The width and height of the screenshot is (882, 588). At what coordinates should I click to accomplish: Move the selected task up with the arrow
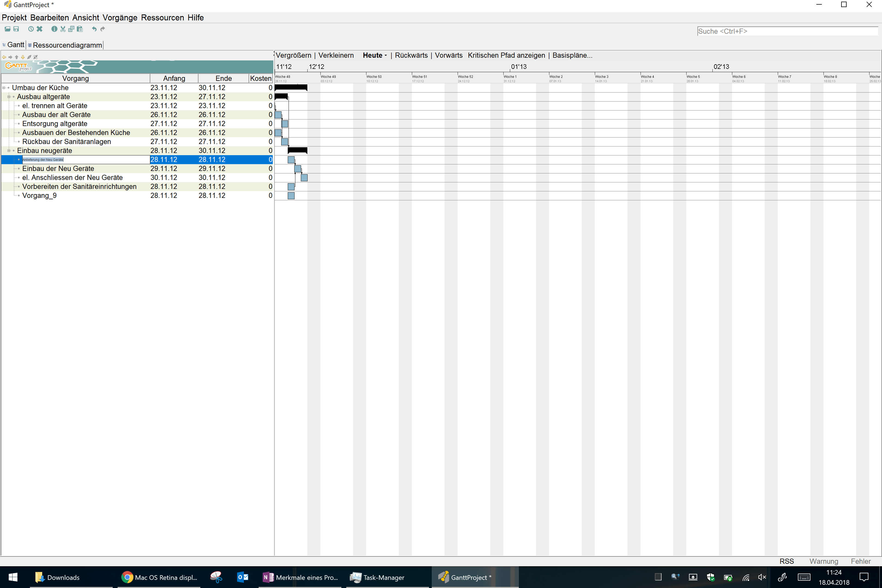16,57
